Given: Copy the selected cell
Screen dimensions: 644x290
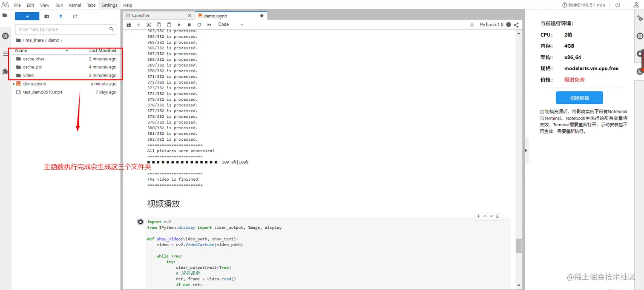Looking at the screenshot, I should tap(159, 25).
